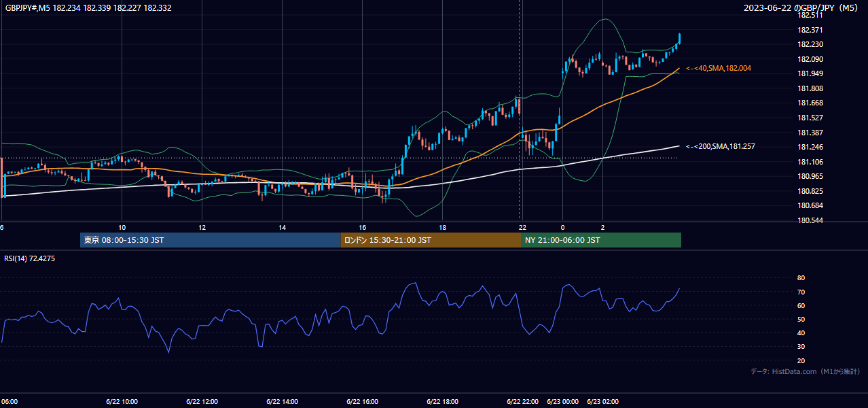Click price axis label 180.825
The image size is (868, 408).
point(810,191)
